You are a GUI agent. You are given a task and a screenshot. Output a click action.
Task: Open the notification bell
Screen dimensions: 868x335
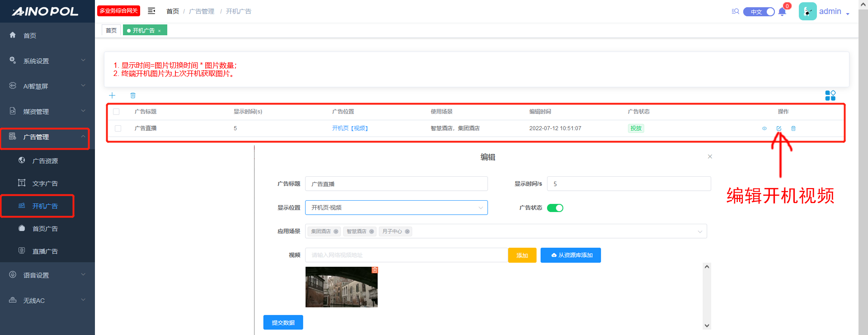point(782,12)
